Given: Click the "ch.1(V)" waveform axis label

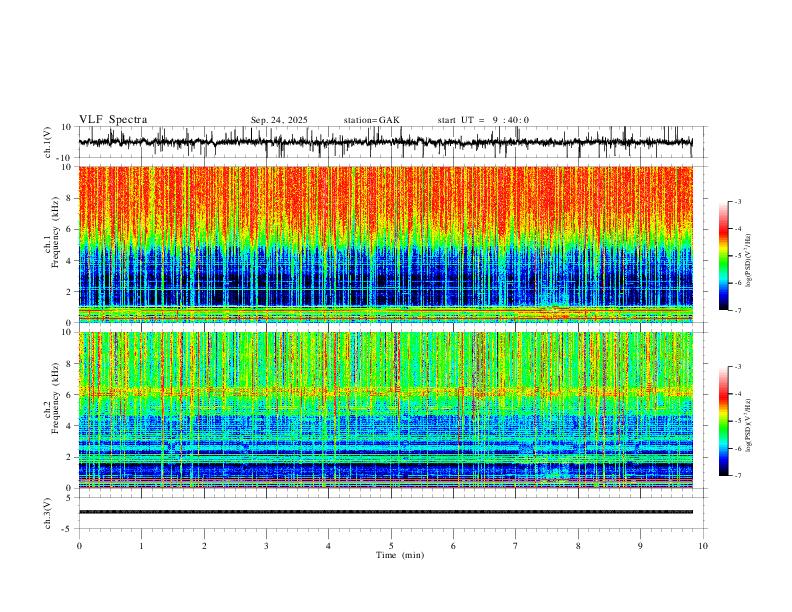Looking at the screenshot, I should [48, 142].
